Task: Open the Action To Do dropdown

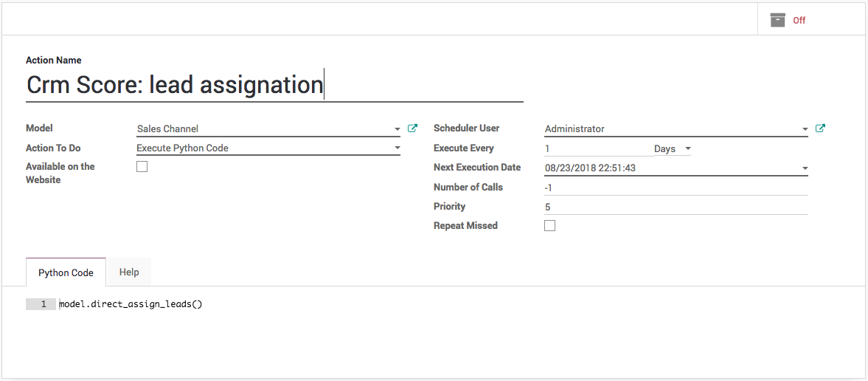Action: [x=397, y=148]
